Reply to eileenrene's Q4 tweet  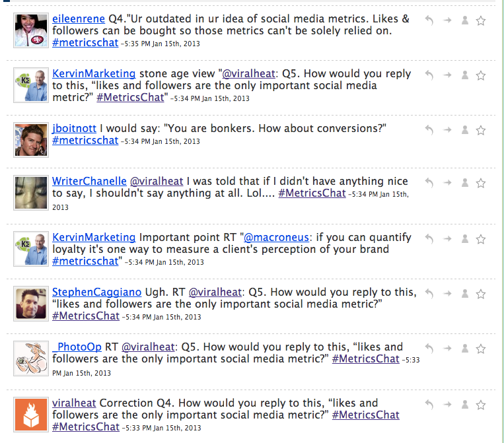[x=430, y=20]
